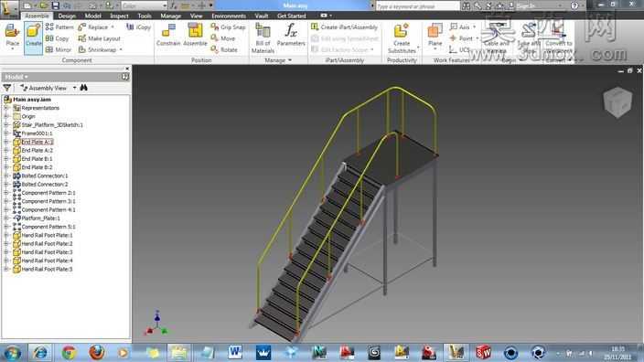Open the Vault ribbon tab

click(x=262, y=16)
